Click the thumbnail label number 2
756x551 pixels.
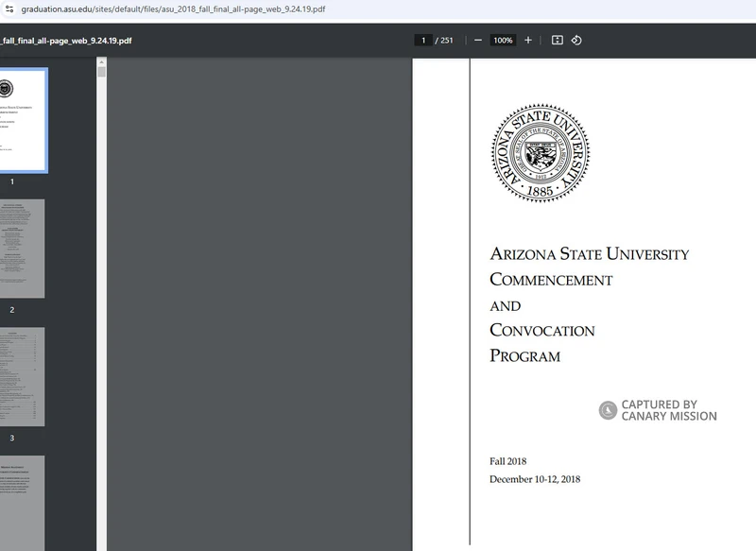(12, 310)
